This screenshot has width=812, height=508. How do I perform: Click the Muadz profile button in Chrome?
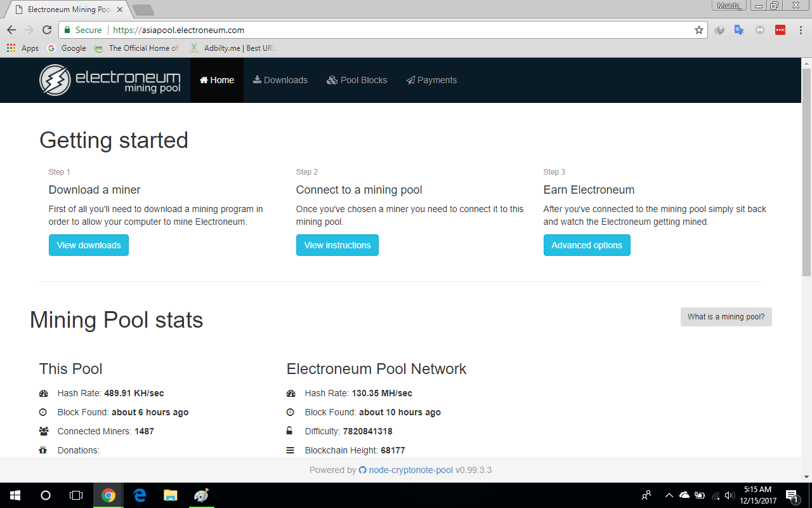730,6
